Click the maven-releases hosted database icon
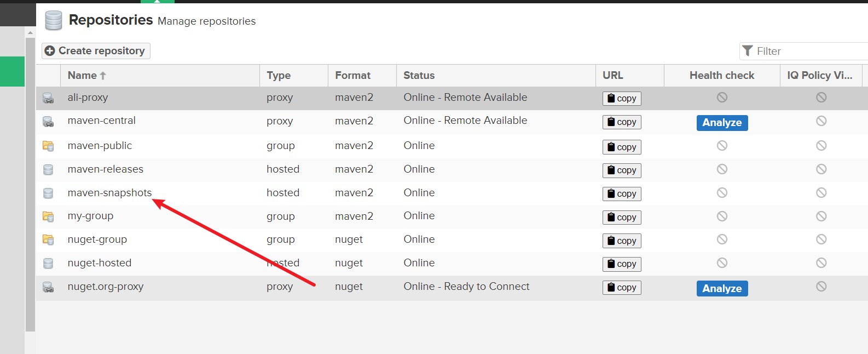Viewport: 868px width, 354px height. (x=48, y=170)
